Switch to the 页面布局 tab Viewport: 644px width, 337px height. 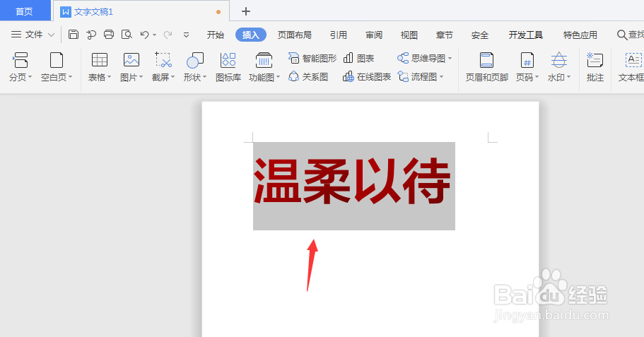(295, 35)
